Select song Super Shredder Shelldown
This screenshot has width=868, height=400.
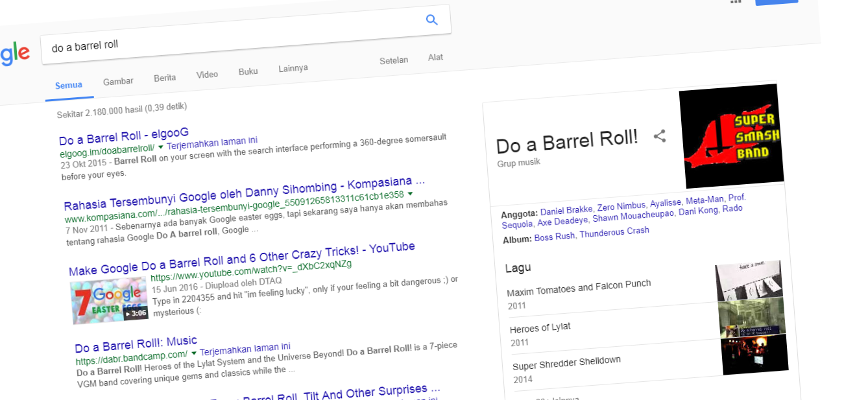567,363
